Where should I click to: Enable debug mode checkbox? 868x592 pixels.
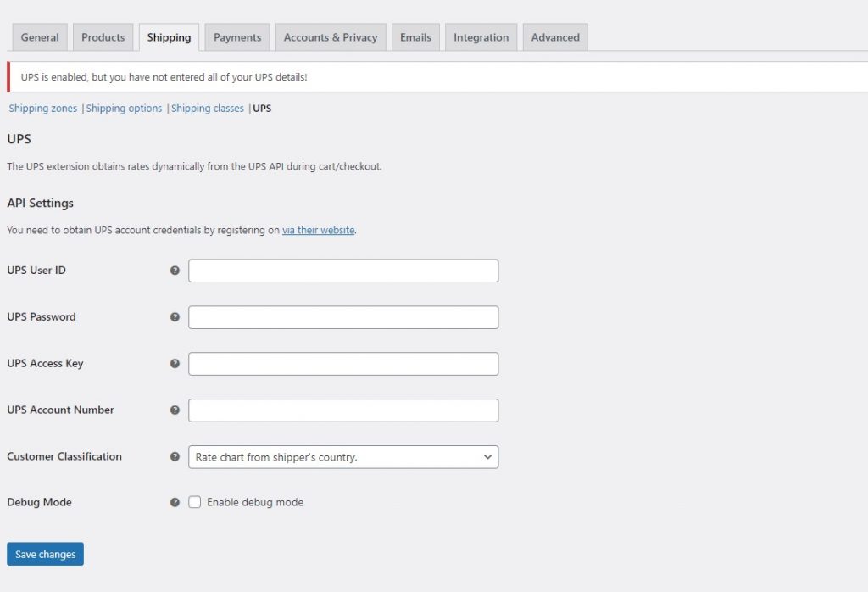point(194,502)
